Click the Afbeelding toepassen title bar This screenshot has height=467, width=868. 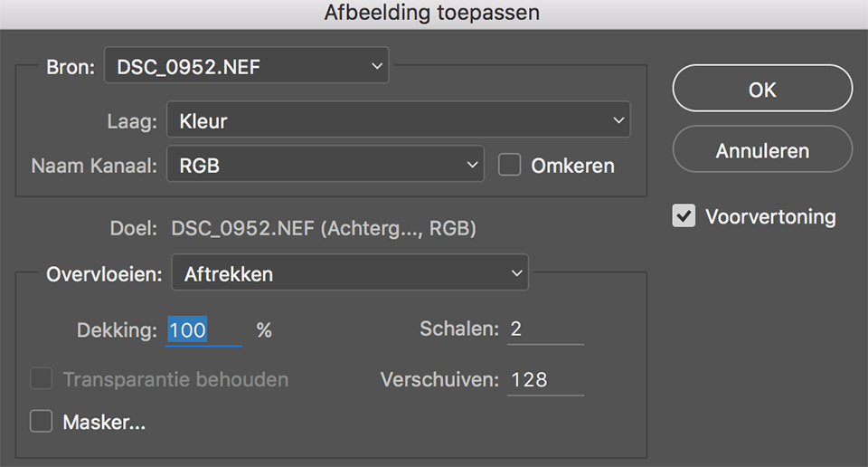click(x=433, y=14)
